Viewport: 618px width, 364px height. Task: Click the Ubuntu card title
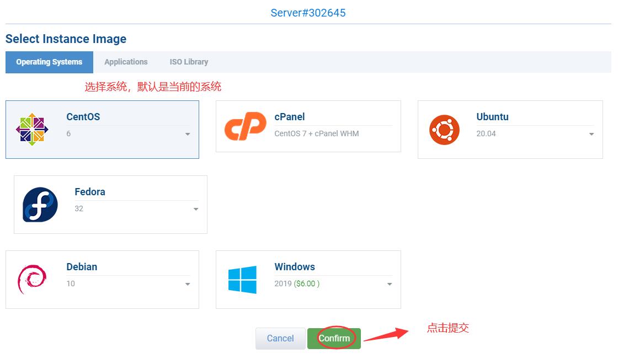pos(492,117)
